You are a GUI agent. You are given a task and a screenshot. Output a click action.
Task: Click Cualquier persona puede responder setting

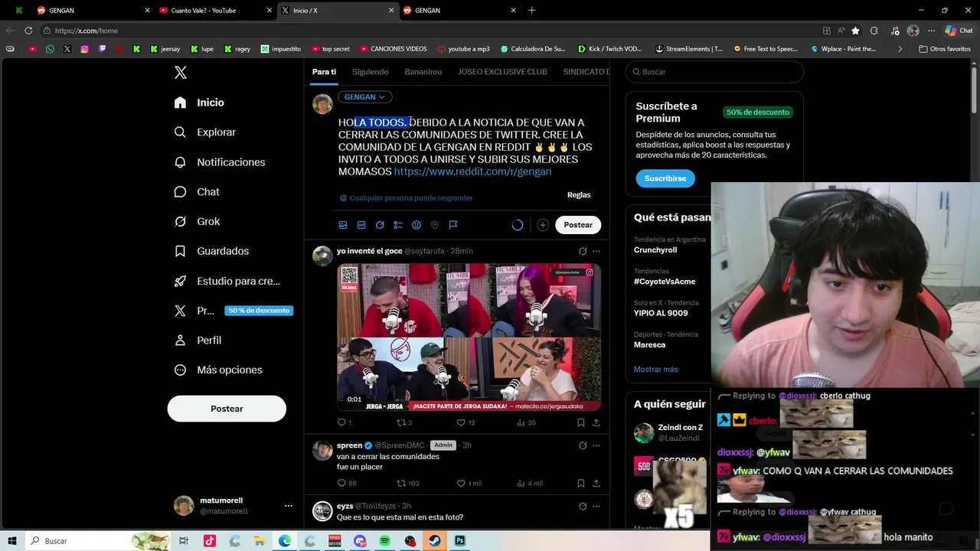point(407,198)
